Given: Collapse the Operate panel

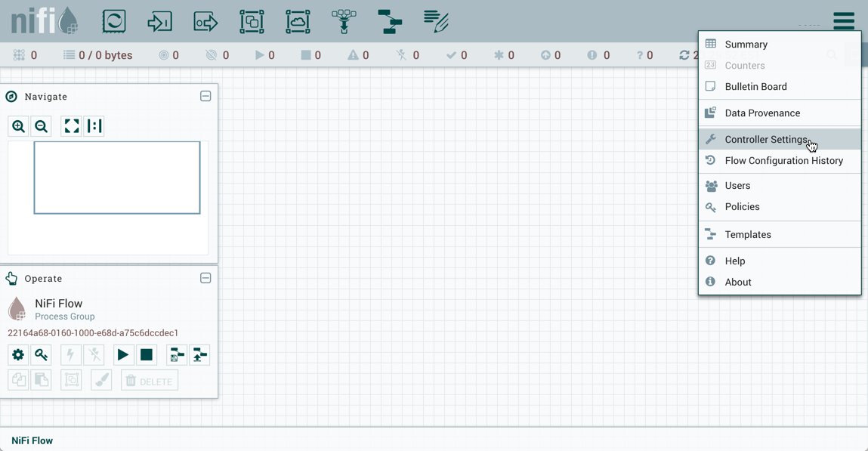Looking at the screenshot, I should tap(205, 278).
